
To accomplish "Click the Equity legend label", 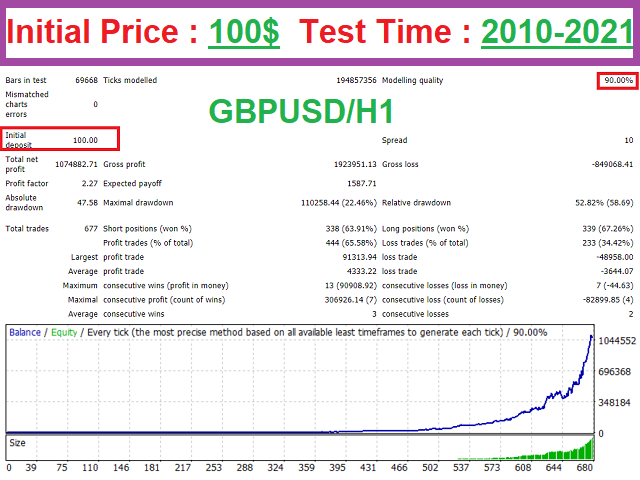I will pos(64,332).
